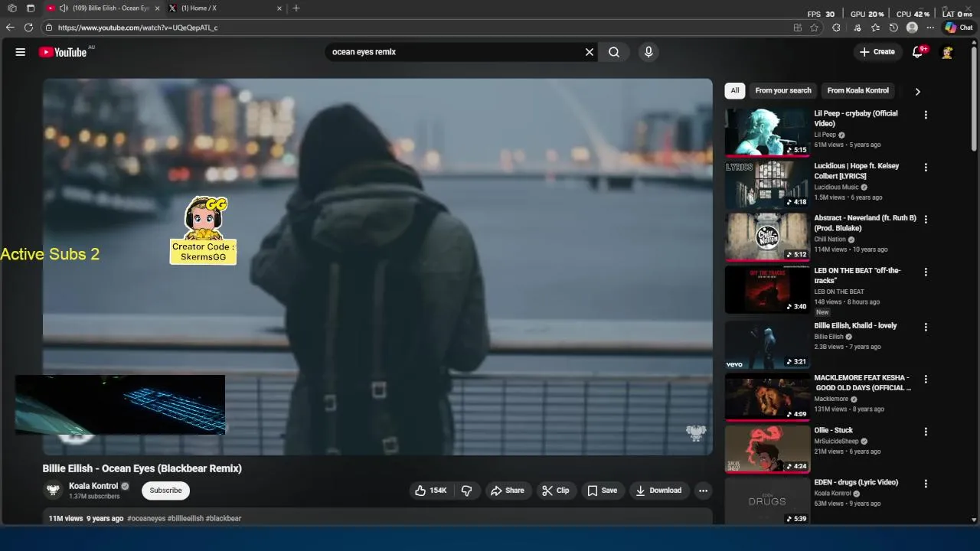Screen dimensions: 980x551
Task: Open options for EDEN drugs video
Action: [926, 484]
